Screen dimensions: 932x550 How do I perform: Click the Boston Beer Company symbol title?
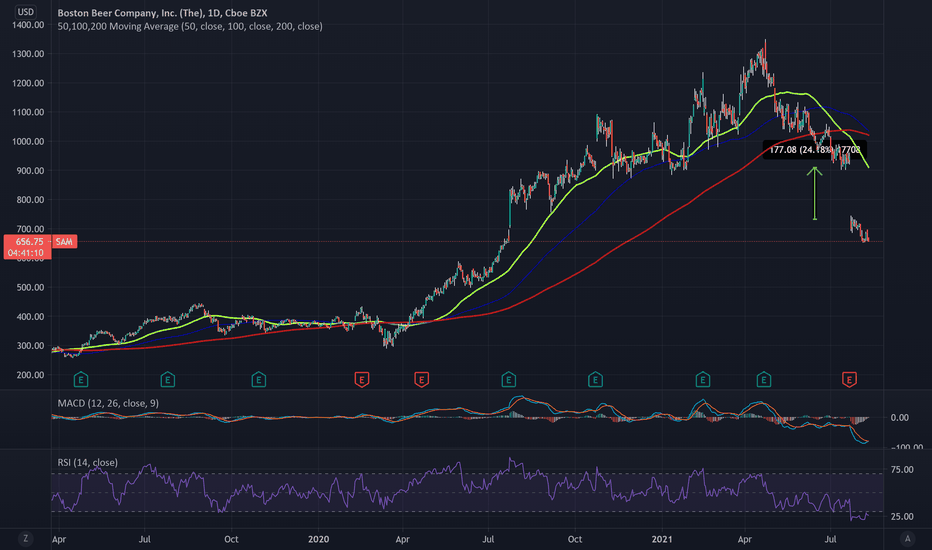coord(162,12)
